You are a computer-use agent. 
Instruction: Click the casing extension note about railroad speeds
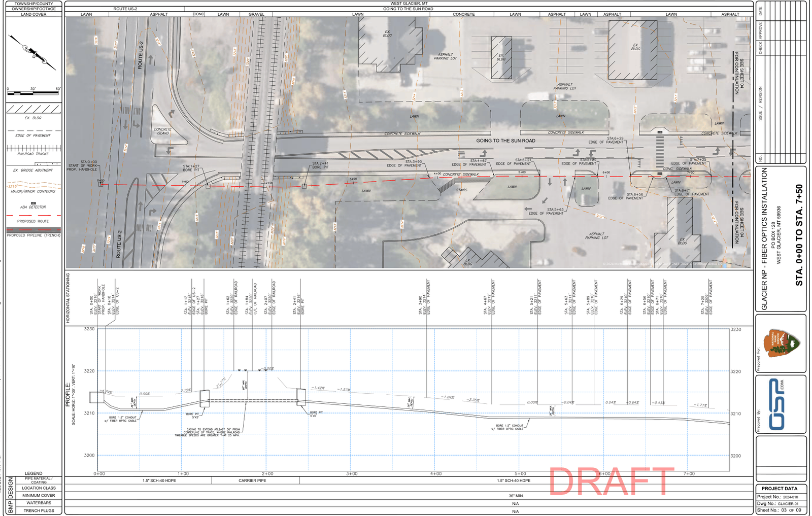(207, 432)
